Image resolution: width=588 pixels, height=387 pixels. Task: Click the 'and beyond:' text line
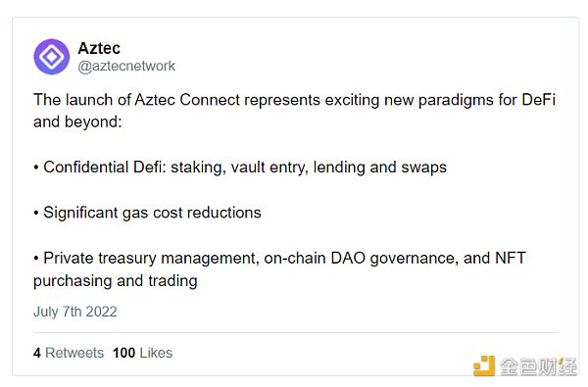[x=77, y=121]
